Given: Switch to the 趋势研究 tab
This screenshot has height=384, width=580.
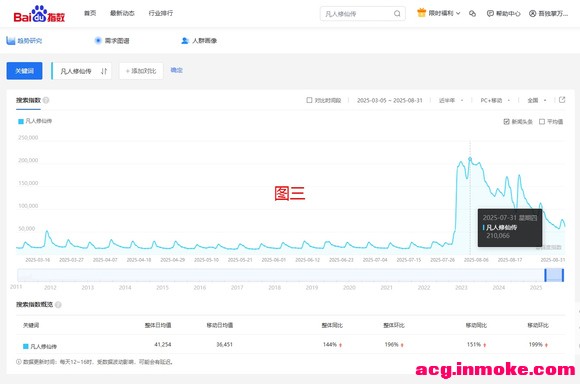Looking at the screenshot, I should pyautogui.click(x=24, y=41).
